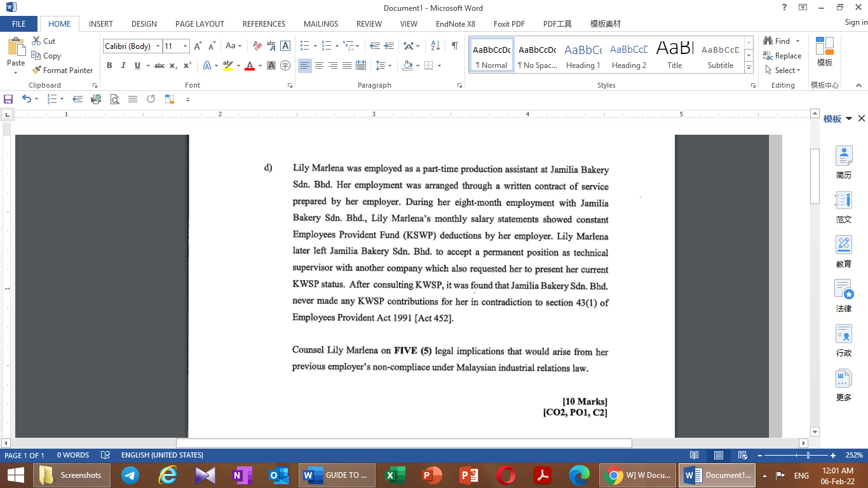
Task: Click the Shading icon
Action: [x=407, y=65]
